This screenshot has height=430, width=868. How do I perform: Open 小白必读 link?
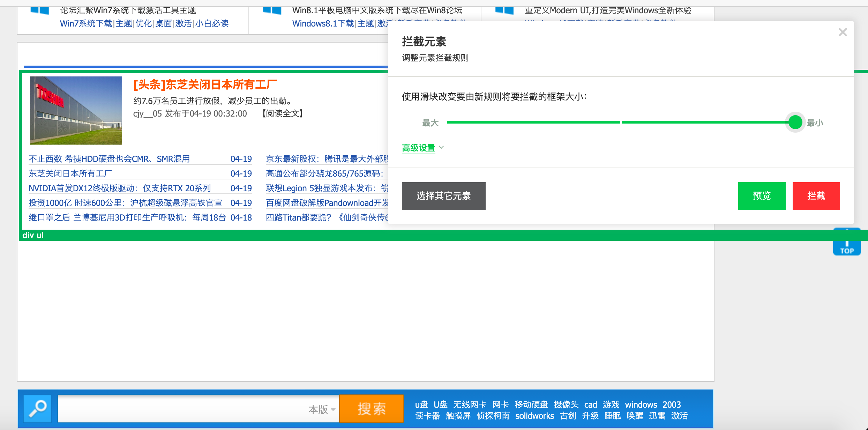[x=212, y=23]
